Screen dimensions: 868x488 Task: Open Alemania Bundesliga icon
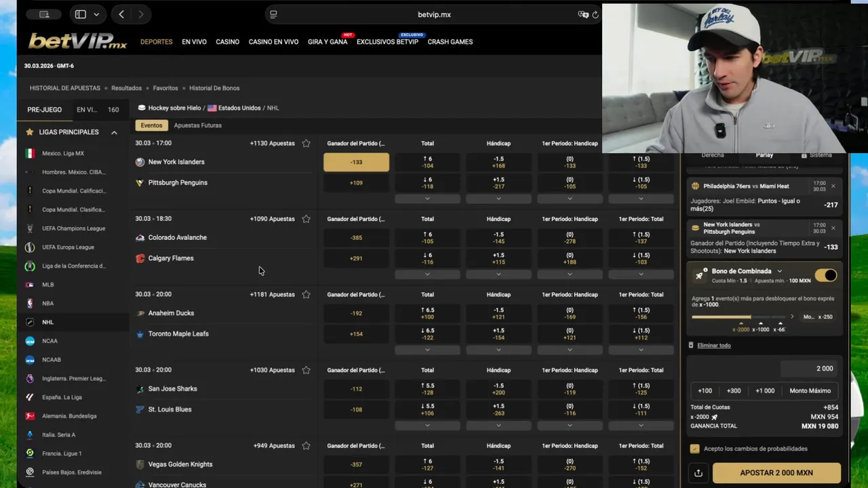pyautogui.click(x=30, y=416)
